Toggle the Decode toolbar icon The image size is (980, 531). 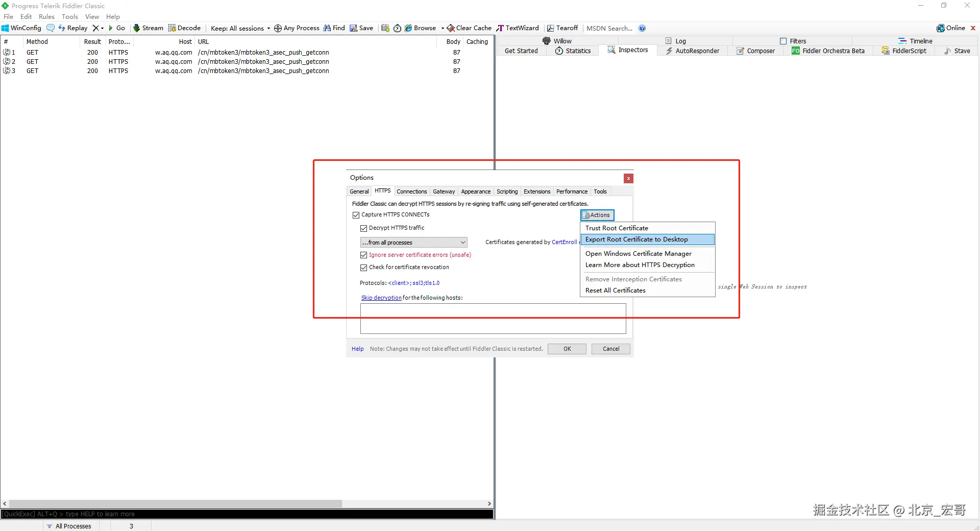(172, 28)
